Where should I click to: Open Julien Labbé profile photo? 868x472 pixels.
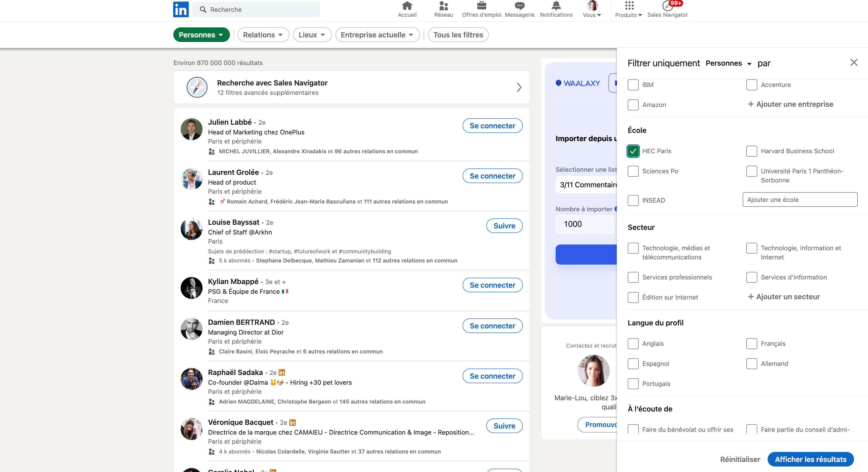[191, 129]
